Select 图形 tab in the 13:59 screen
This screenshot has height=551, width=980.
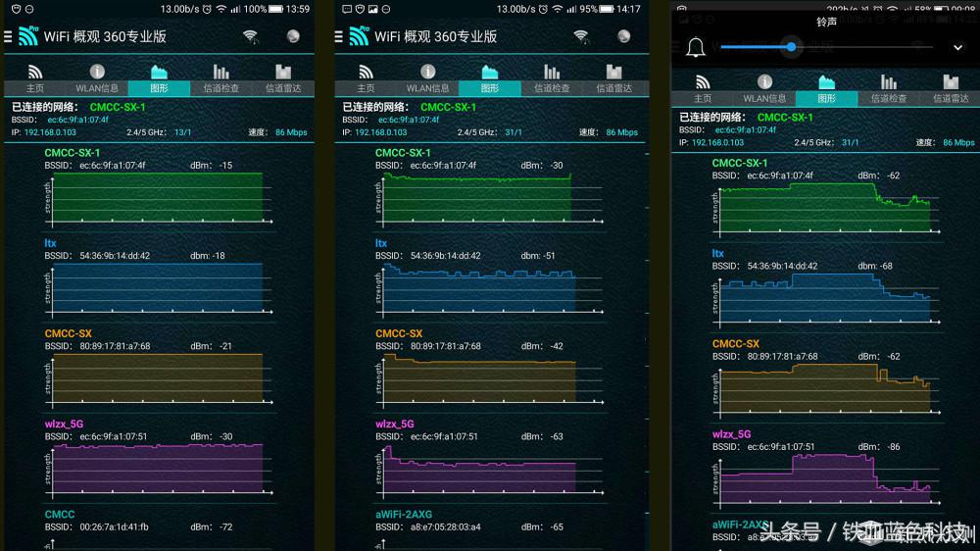[x=159, y=78]
